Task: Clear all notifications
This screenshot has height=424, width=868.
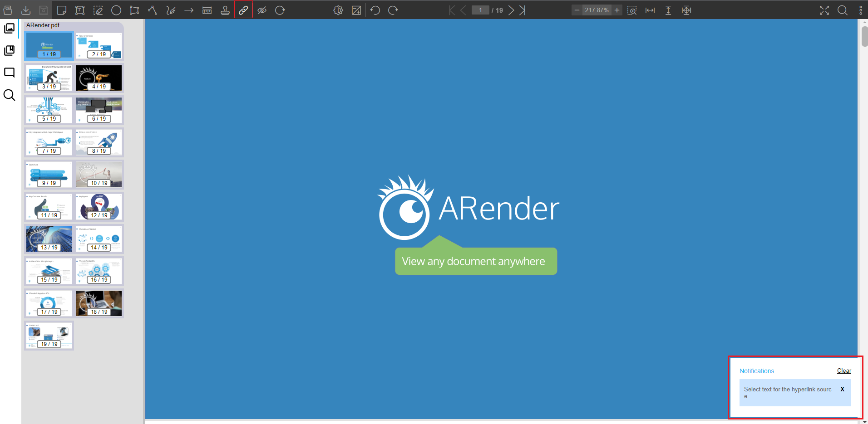Action: 844,370
